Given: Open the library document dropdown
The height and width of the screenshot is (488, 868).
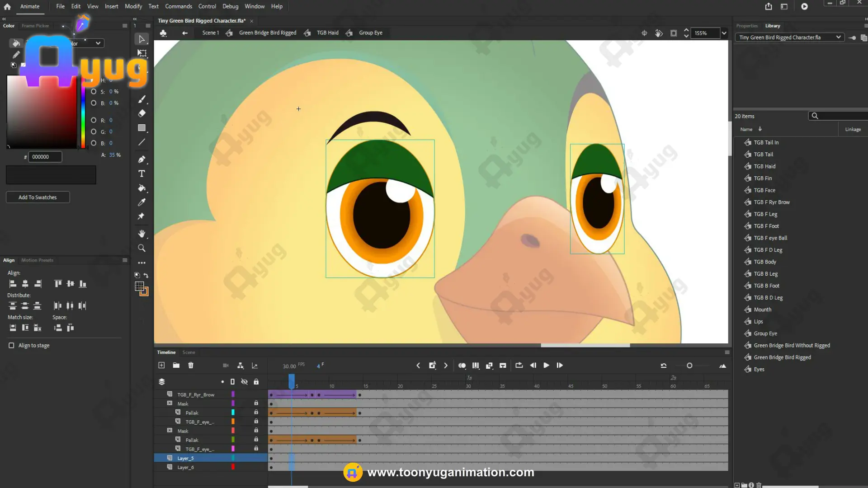Looking at the screenshot, I should [x=790, y=38].
